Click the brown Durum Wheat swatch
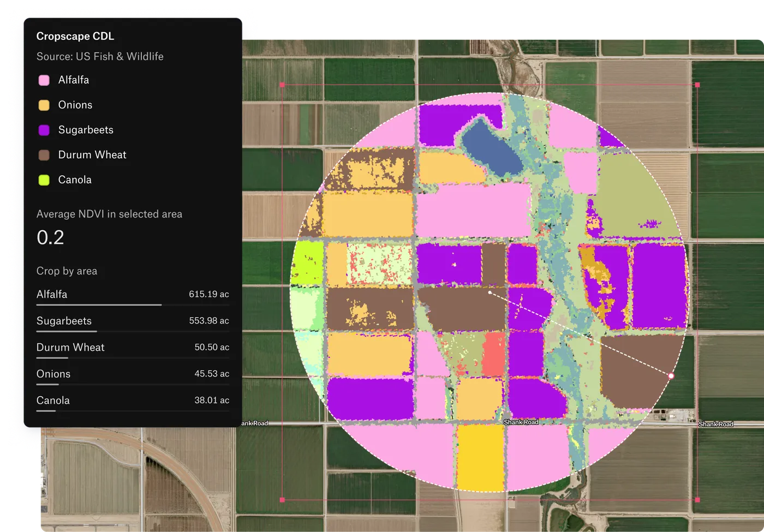Image resolution: width=764 pixels, height=532 pixels. (x=44, y=155)
